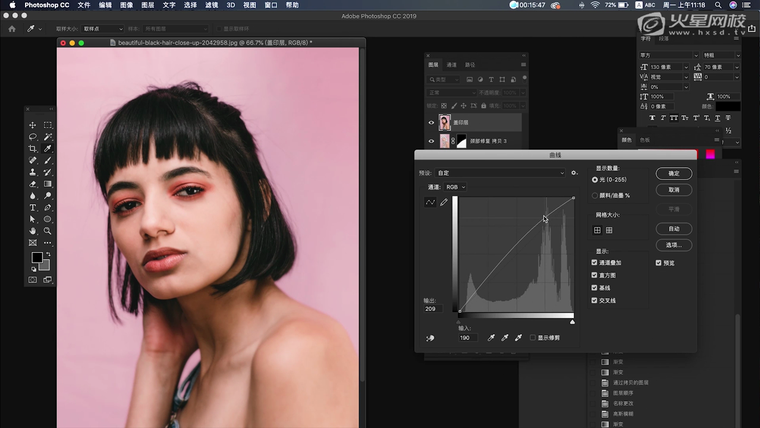Click the black point eyedropper in Curves

(x=491, y=338)
